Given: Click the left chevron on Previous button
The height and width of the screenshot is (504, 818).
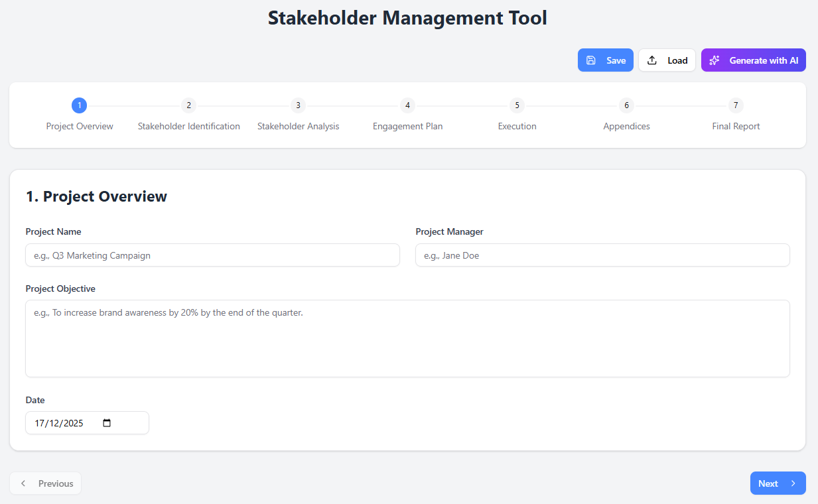Looking at the screenshot, I should coord(24,483).
